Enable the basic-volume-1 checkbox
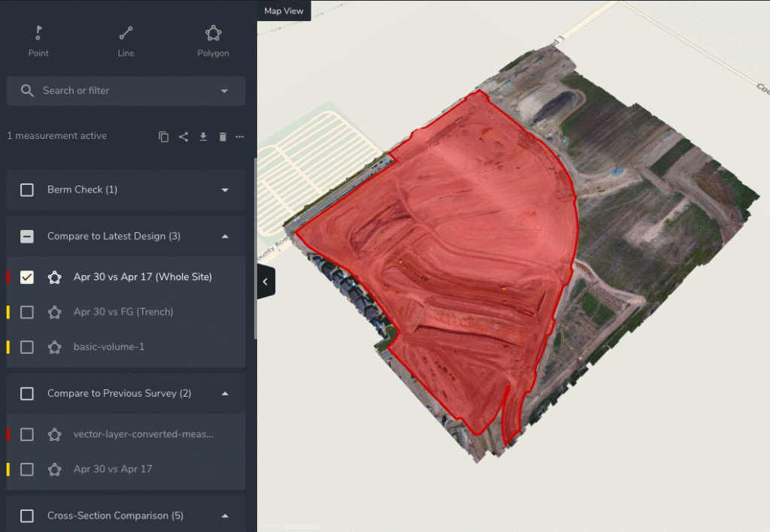Image resolution: width=770 pixels, height=532 pixels. (27, 347)
